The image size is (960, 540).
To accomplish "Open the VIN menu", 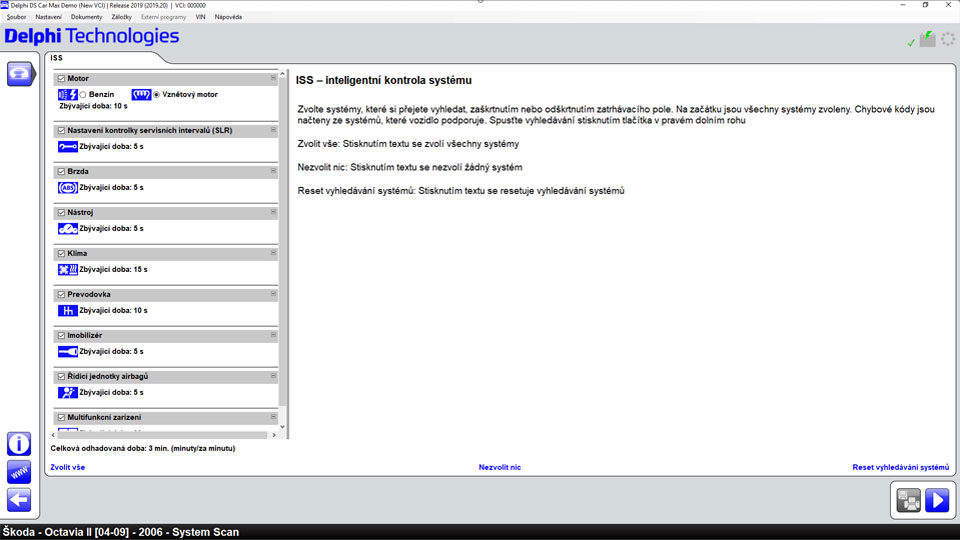I will pyautogui.click(x=200, y=17).
